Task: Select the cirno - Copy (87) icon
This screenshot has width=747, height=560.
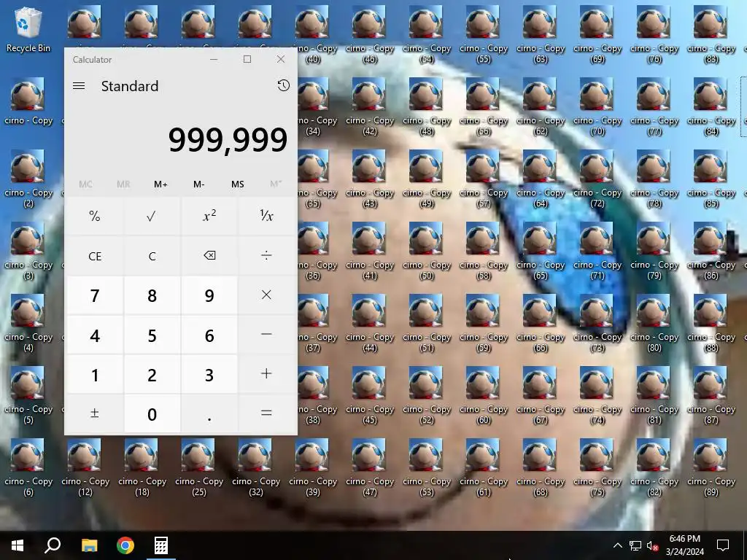Action: (711, 395)
